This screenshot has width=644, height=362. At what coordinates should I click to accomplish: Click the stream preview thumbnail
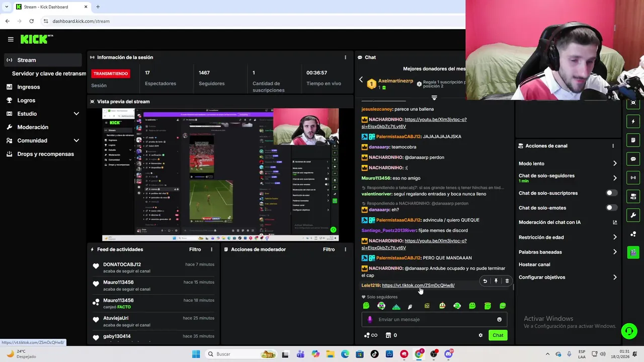point(220,174)
